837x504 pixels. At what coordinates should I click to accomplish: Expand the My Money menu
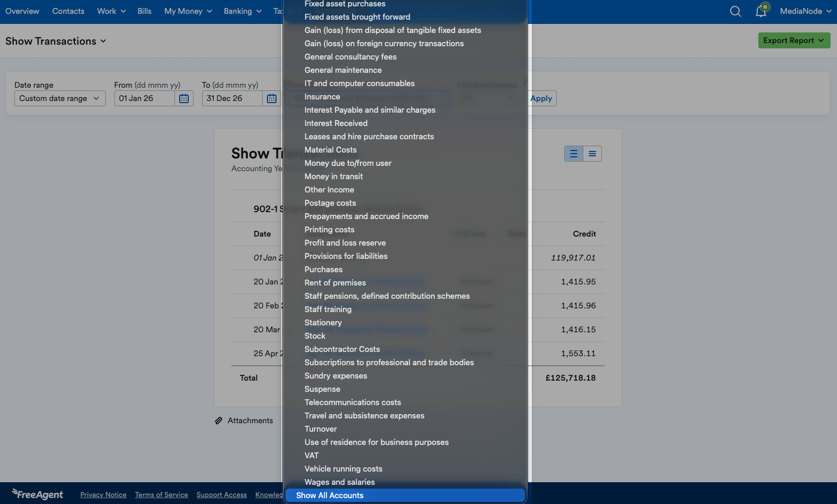pos(188,11)
